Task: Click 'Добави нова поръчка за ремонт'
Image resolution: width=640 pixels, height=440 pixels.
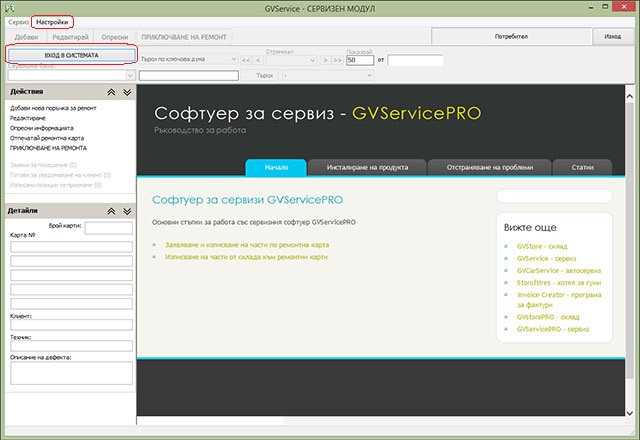Action: [x=53, y=108]
